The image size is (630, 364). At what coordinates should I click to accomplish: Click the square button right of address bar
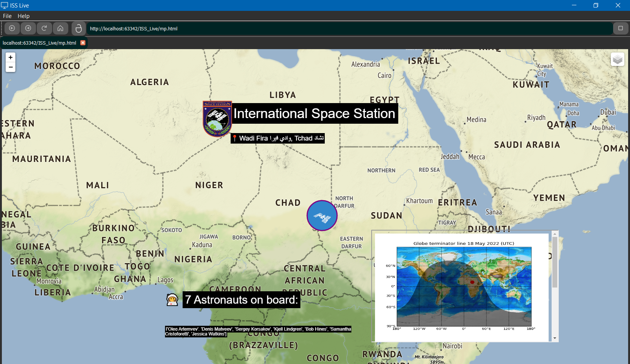pos(621,28)
